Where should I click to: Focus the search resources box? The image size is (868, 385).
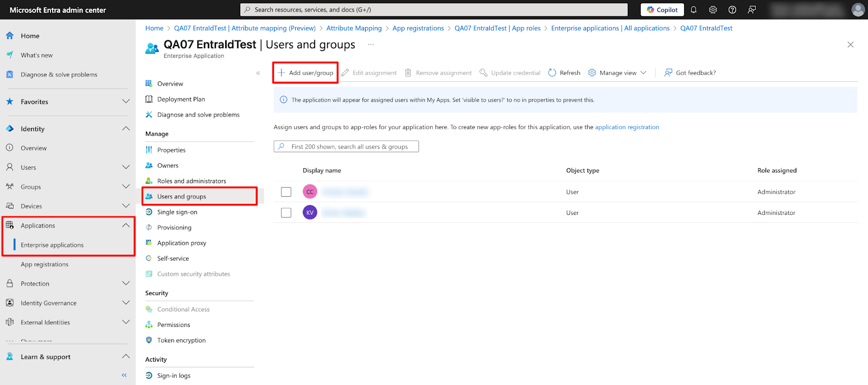click(x=433, y=10)
